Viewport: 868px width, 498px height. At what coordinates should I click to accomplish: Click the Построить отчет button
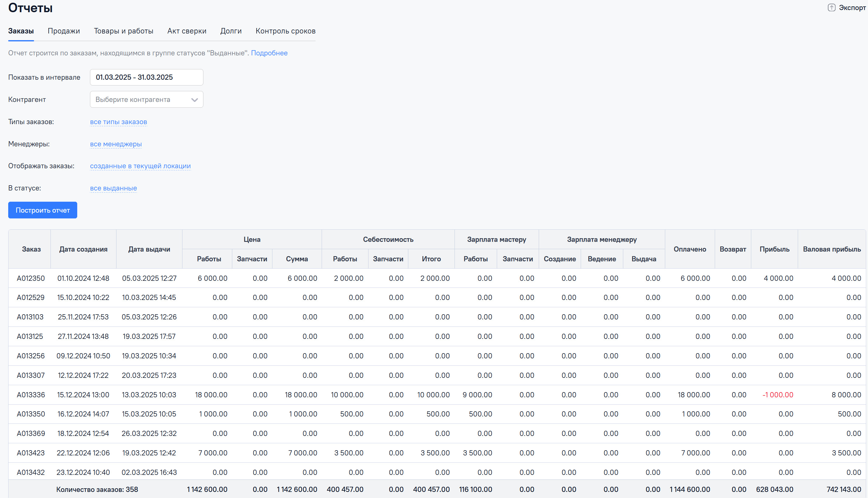click(43, 210)
